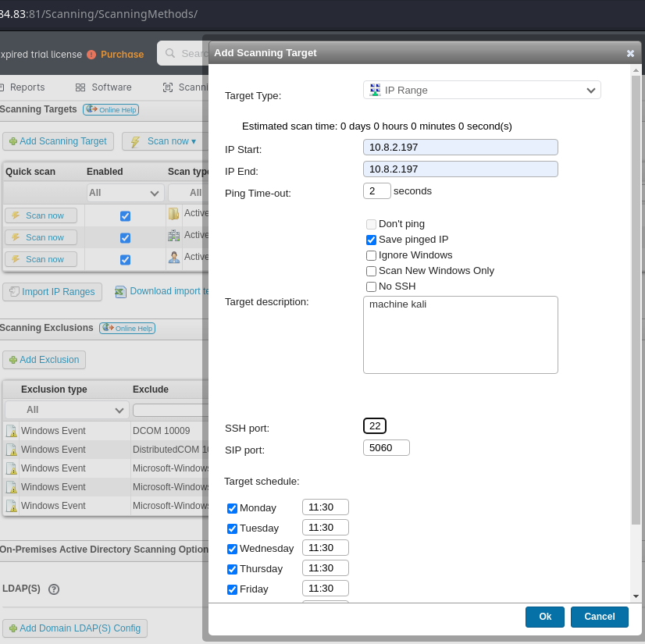Viewport: 645px width, 644px height.
Task: Click the IP Start input field
Action: pos(460,148)
